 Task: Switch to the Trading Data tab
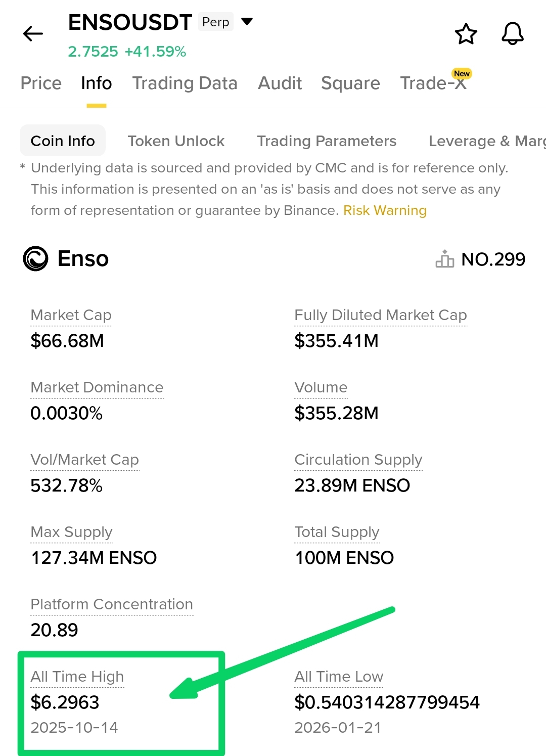[185, 83]
